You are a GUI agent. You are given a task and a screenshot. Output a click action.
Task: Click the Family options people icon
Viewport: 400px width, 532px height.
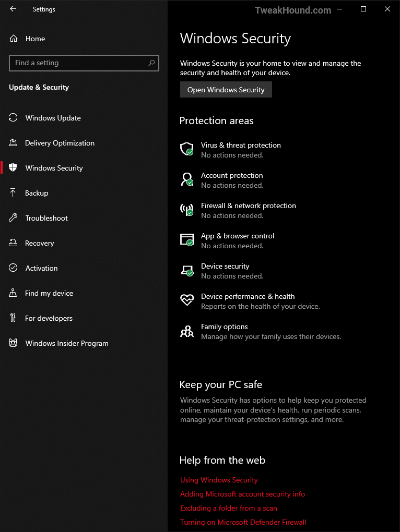pos(187,331)
